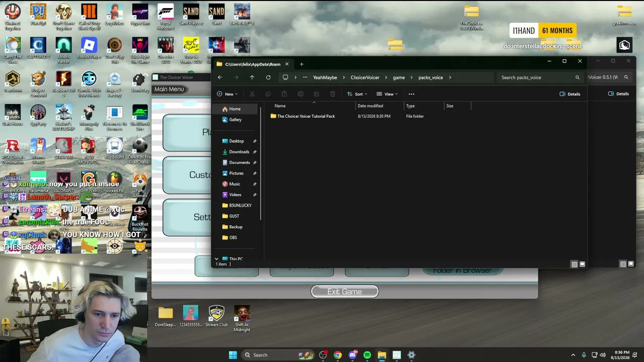The width and height of the screenshot is (644, 362).
Task: Open the View dropdown
Action: click(387, 94)
